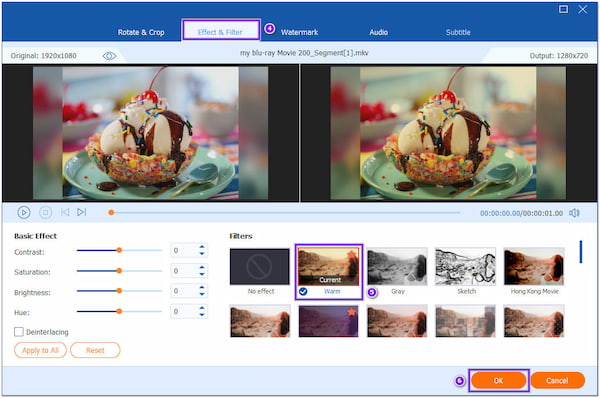Jump to the previous frame
Screen dimensions: 600x398
(x=65, y=212)
